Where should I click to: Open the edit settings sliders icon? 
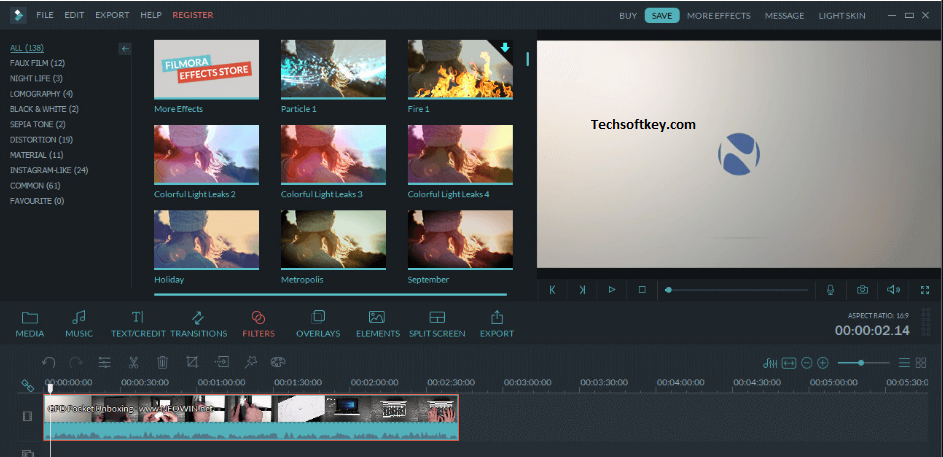pos(105,362)
